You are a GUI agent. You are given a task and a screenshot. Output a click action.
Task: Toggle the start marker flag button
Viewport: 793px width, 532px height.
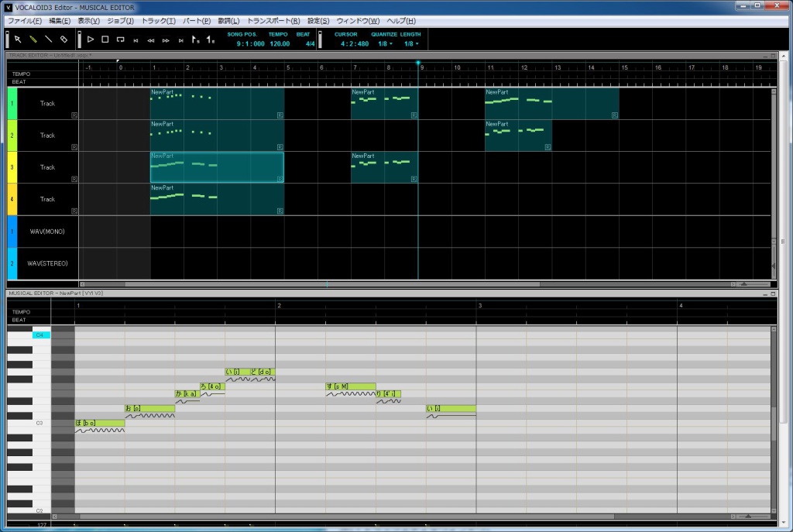pos(196,39)
